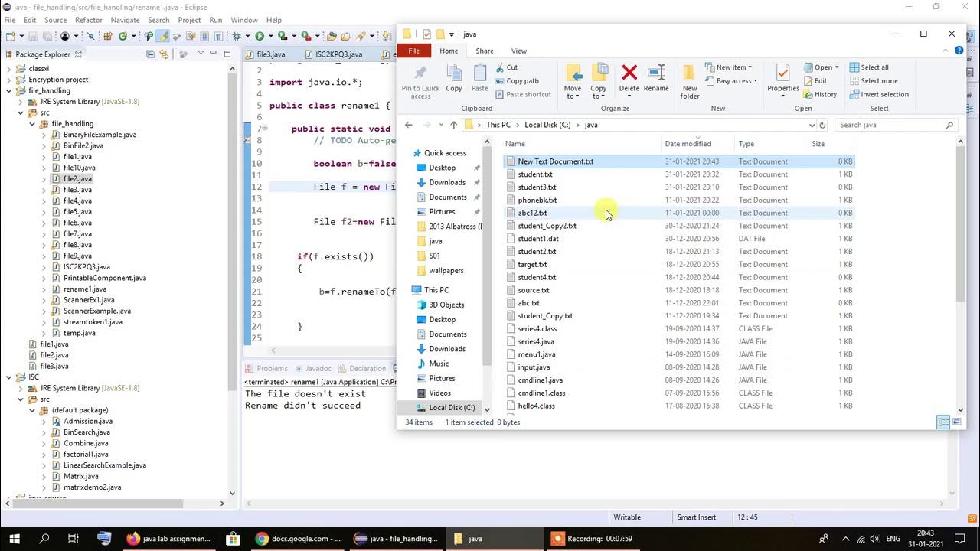
Task: Expand the Encryption project node
Action: pos(9,80)
